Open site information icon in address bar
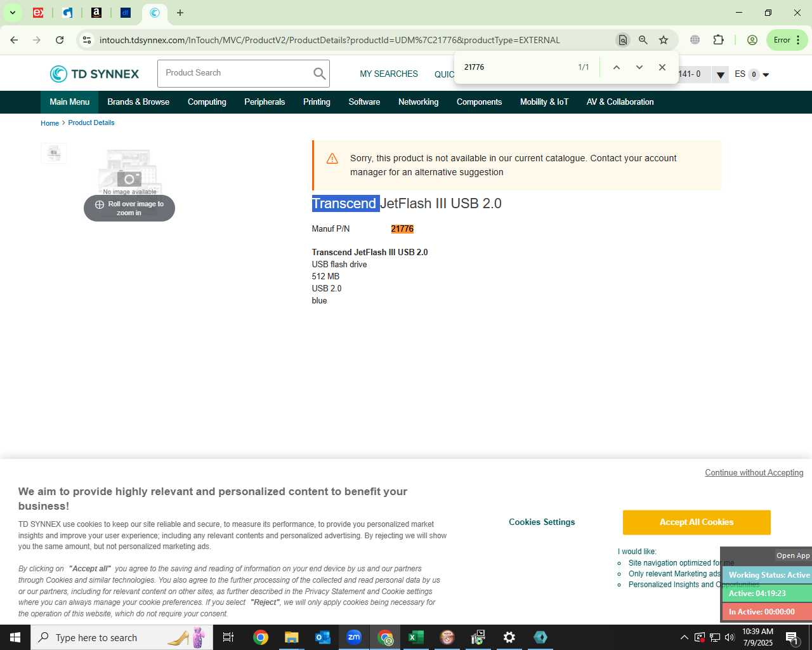The image size is (812, 650). [x=87, y=40]
